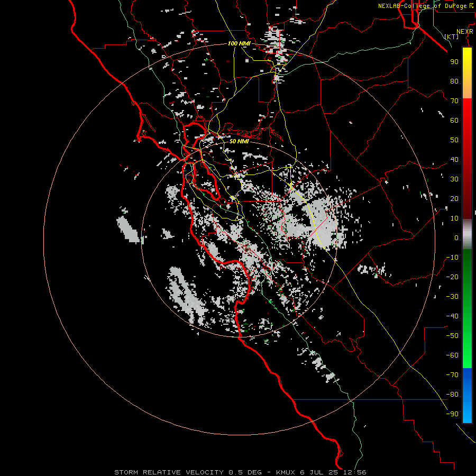Click the -40 value on velocity scale
Screen dimensions: 476x476
pos(452,316)
